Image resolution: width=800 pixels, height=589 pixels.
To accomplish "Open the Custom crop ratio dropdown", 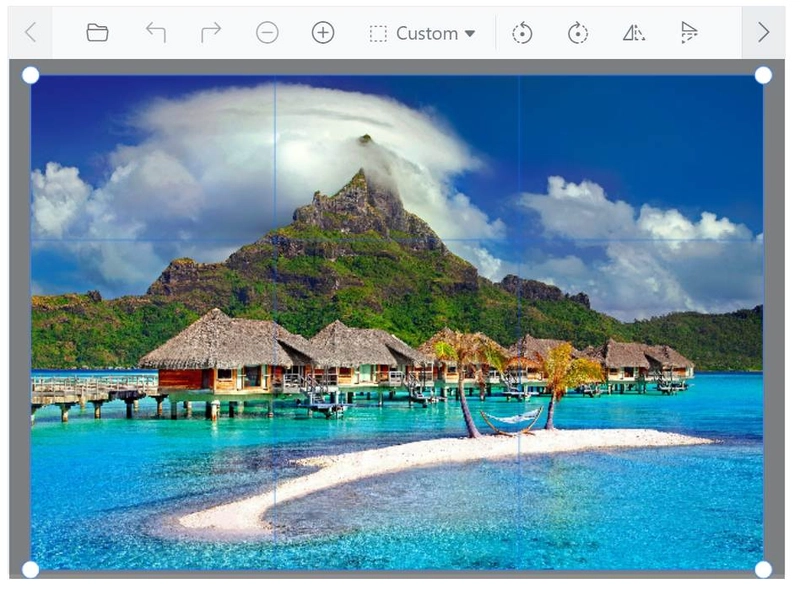I will click(422, 34).
